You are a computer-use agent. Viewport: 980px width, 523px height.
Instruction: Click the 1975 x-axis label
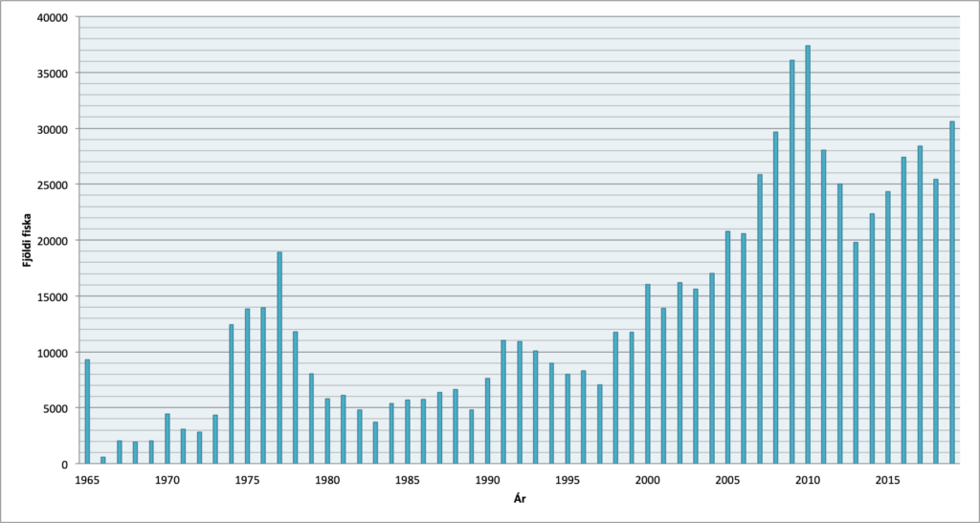(x=246, y=480)
